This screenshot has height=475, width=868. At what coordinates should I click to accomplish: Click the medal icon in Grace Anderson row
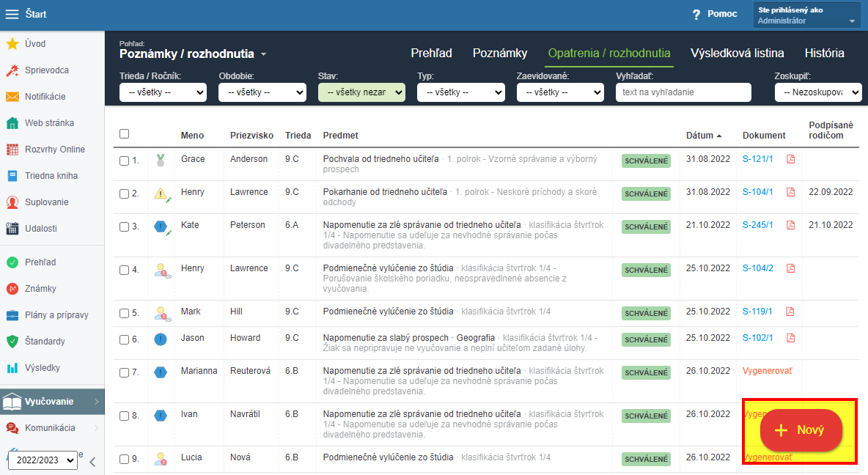click(161, 161)
